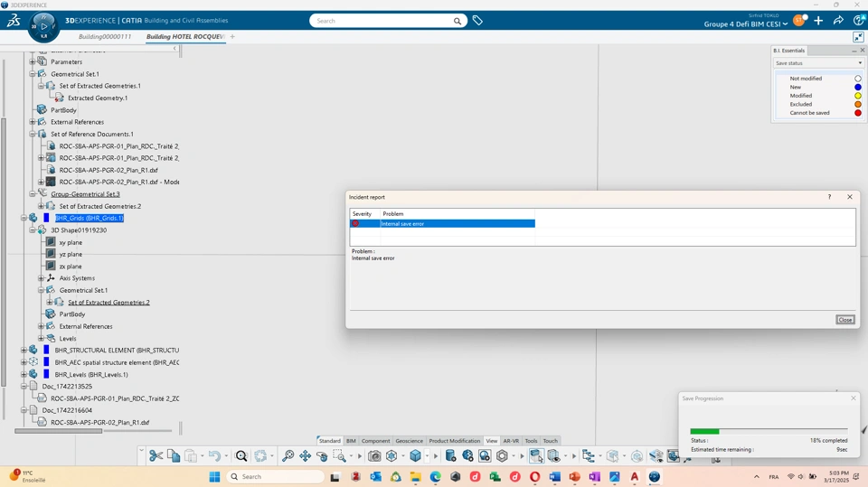Click the Update refresh icon in toolbar
Screen dimensions: 868x487
(x=260, y=456)
